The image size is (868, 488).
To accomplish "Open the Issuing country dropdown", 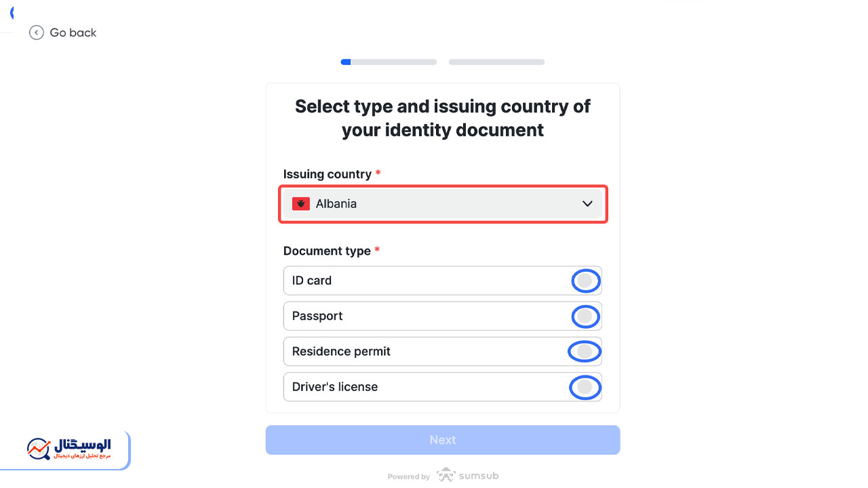I will 443,204.
